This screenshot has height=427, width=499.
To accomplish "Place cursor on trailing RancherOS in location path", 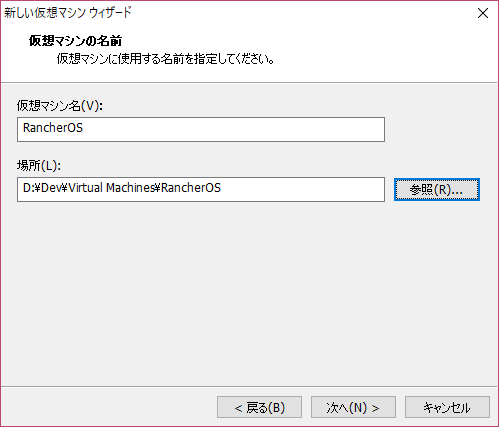I will click(191, 188).
